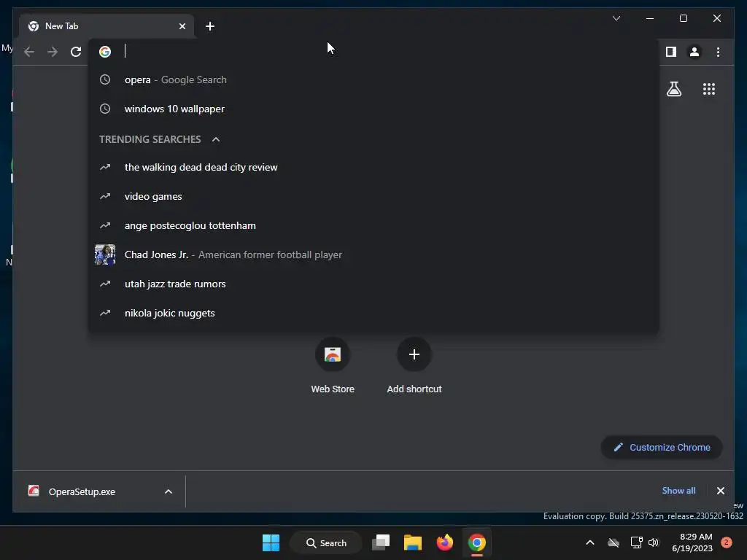Open Customize Chrome
747x560 pixels.
click(662, 448)
